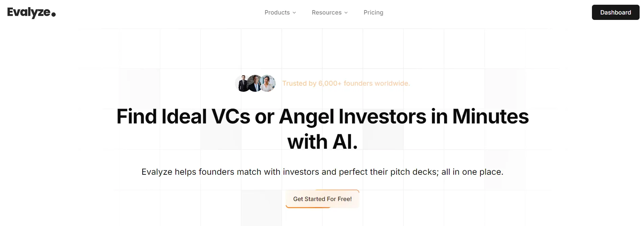Select Resources in the navigation bar
The image size is (644, 226).
[327, 12]
